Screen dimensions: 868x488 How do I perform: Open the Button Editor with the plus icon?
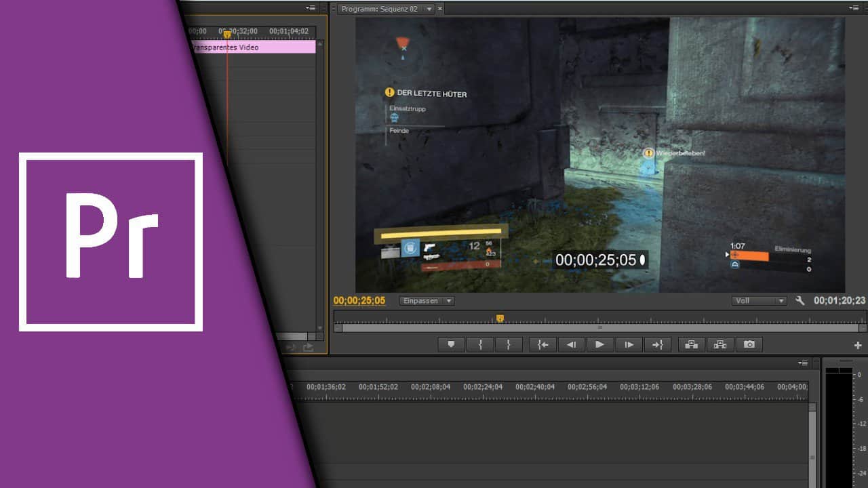point(856,344)
